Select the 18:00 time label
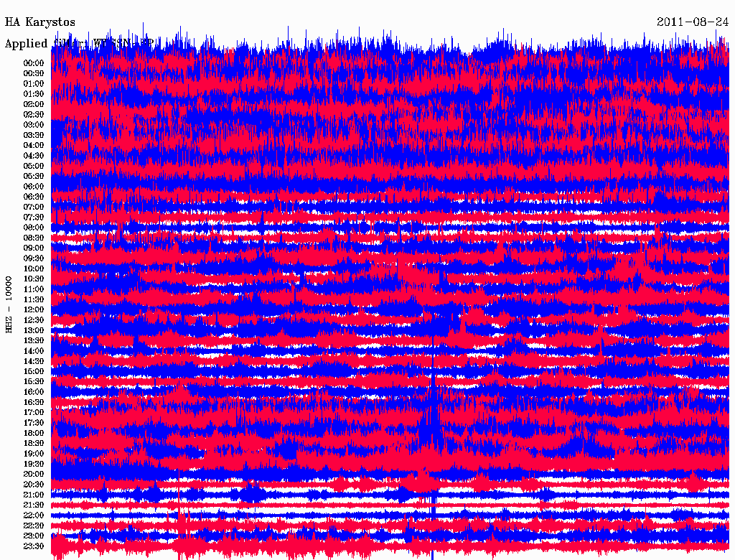This screenshot has width=735, height=560. click(34, 434)
